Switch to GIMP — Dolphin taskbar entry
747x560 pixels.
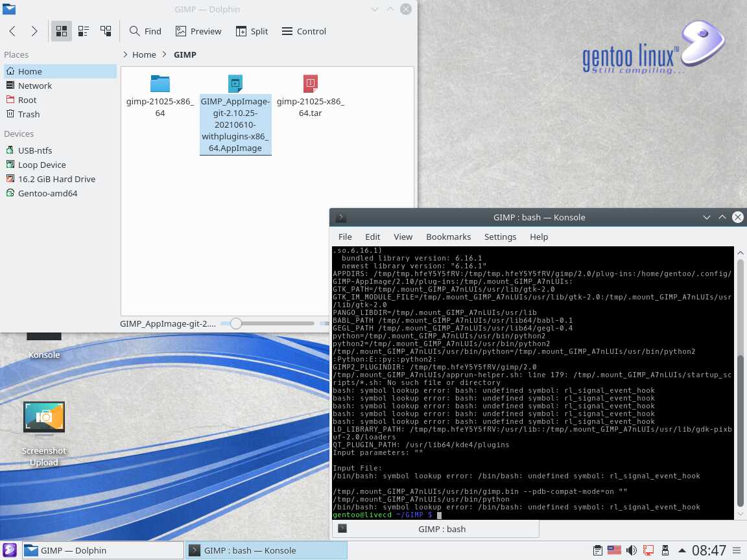click(x=103, y=550)
